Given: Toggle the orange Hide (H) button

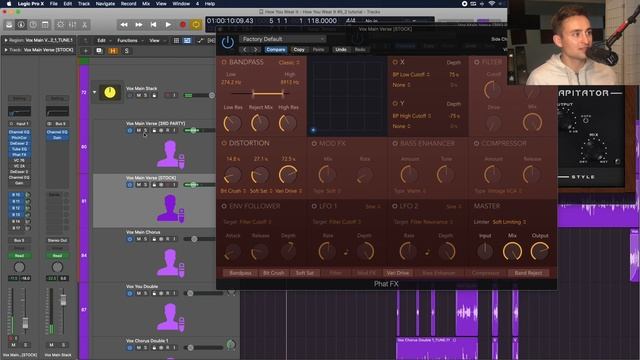Looking at the screenshot, I should point(113,51).
